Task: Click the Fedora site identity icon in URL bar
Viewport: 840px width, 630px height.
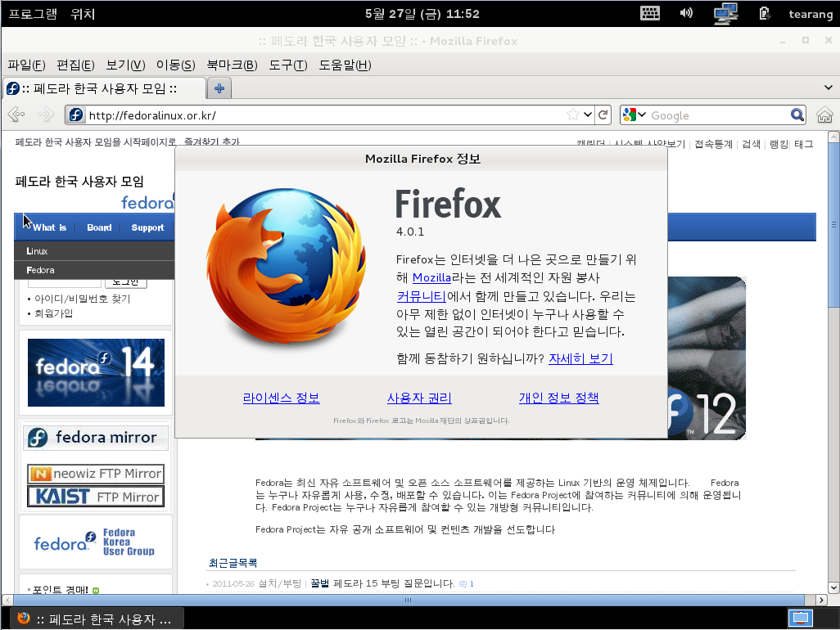Action: point(77,115)
